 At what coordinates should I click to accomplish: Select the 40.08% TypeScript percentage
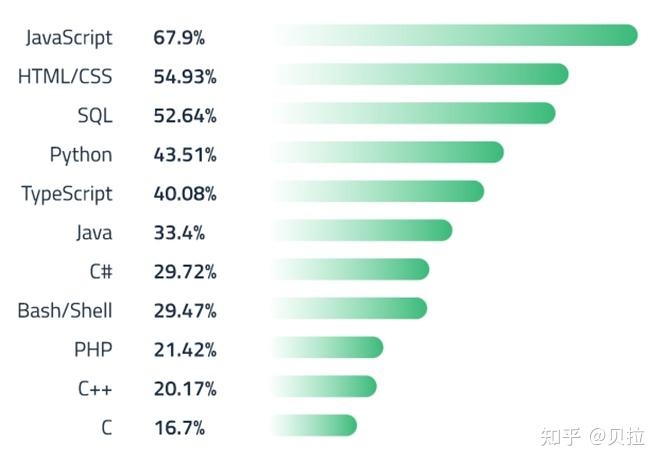coord(185,194)
